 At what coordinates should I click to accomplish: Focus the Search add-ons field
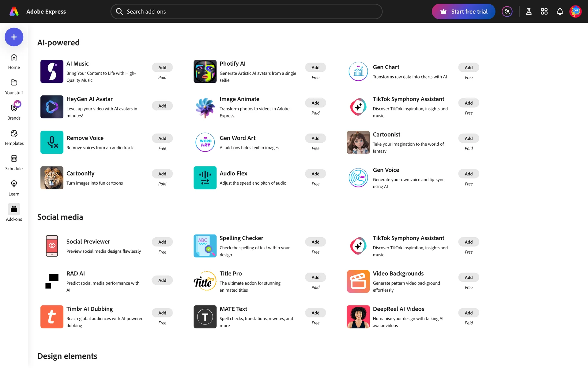[x=247, y=12]
